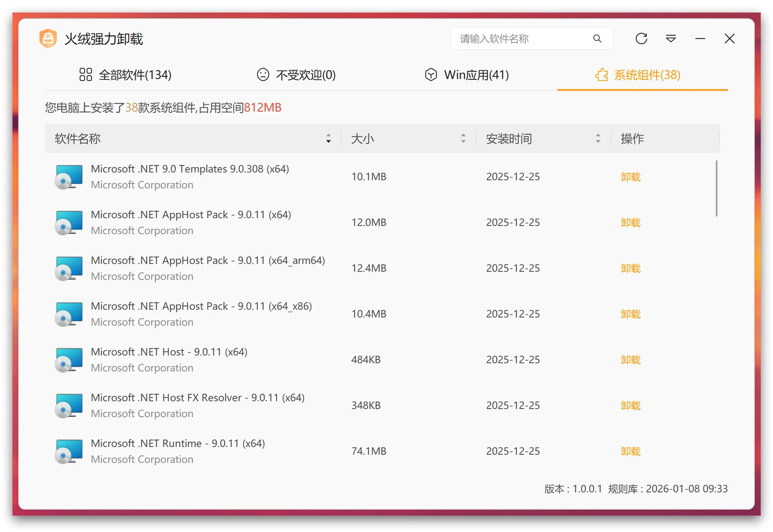Image resolution: width=773 pixels, height=532 pixels.
Task: Click the .NET Runtime 9.0.11 program icon
Action: [69, 451]
